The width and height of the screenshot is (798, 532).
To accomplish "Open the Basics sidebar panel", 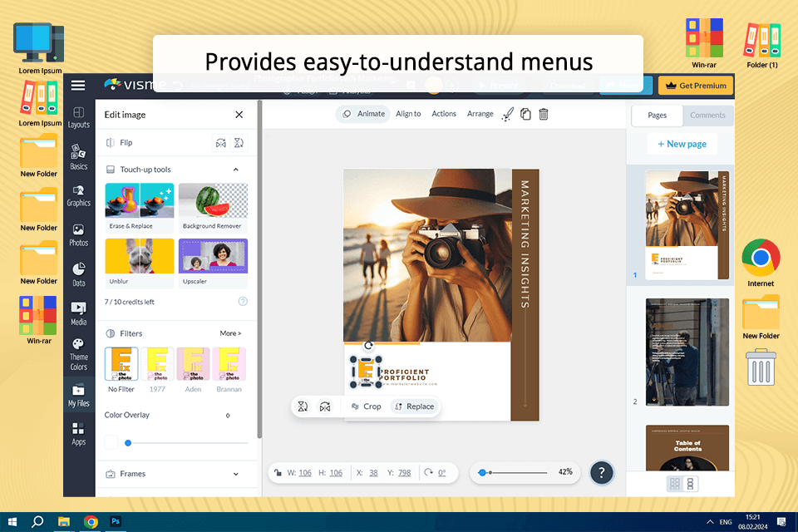I will (78, 157).
